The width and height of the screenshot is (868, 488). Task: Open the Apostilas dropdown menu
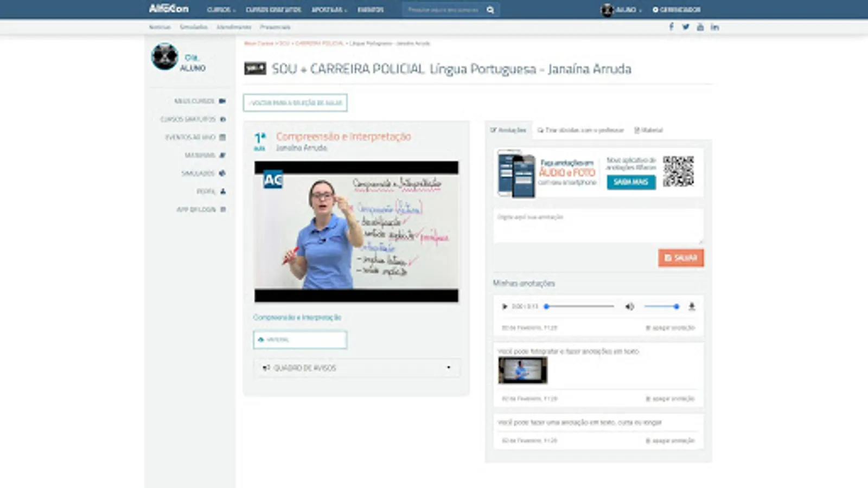[x=329, y=10]
